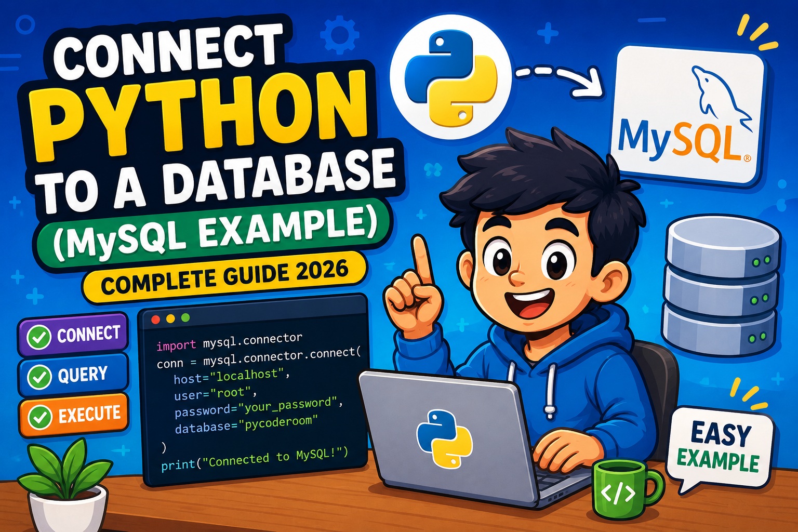The height and width of the screenshot is (532, 798).
Task: Click the code line user="root"
Action: (216, 393)
